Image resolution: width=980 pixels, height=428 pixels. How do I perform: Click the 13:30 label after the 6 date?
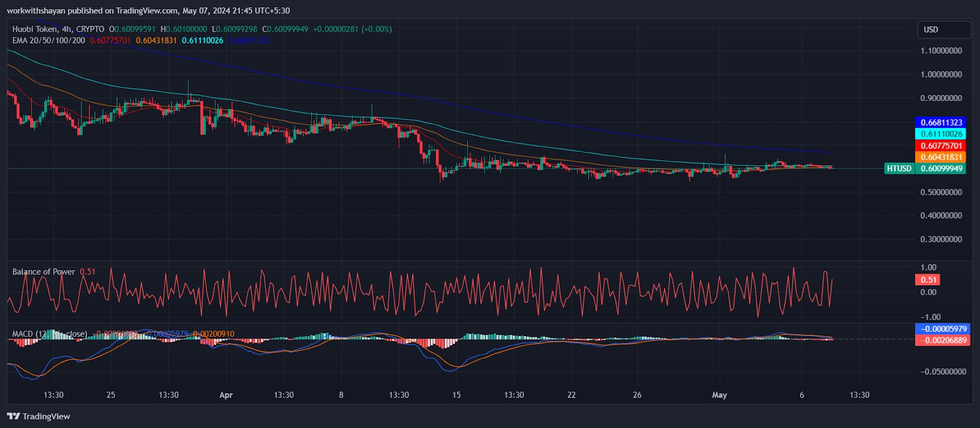[859, 395]
